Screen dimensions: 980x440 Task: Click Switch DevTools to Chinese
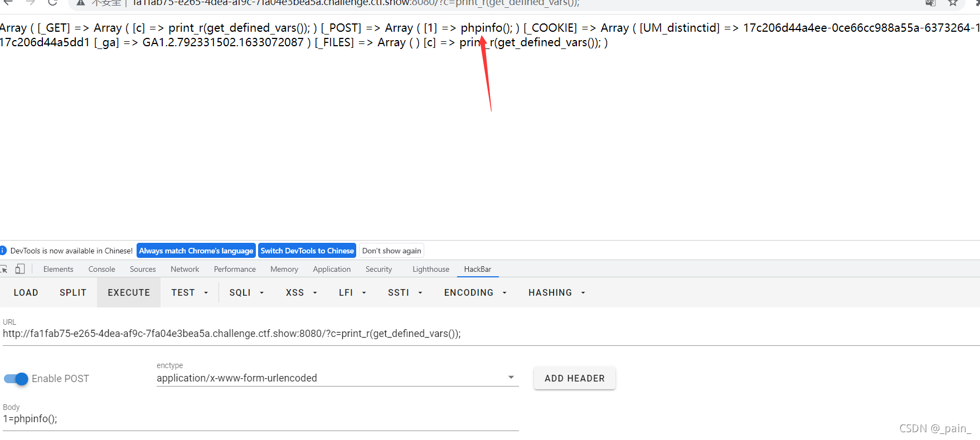click(x=307, y=251)
